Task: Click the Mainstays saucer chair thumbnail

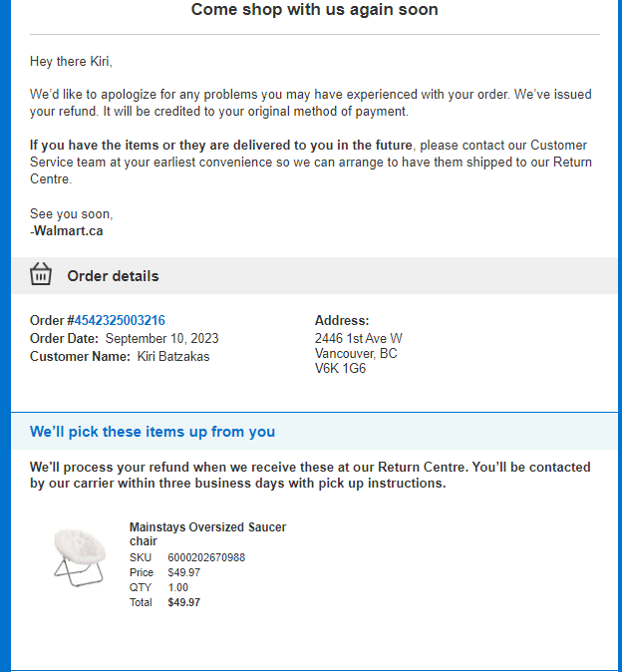Action: [79, 557]
